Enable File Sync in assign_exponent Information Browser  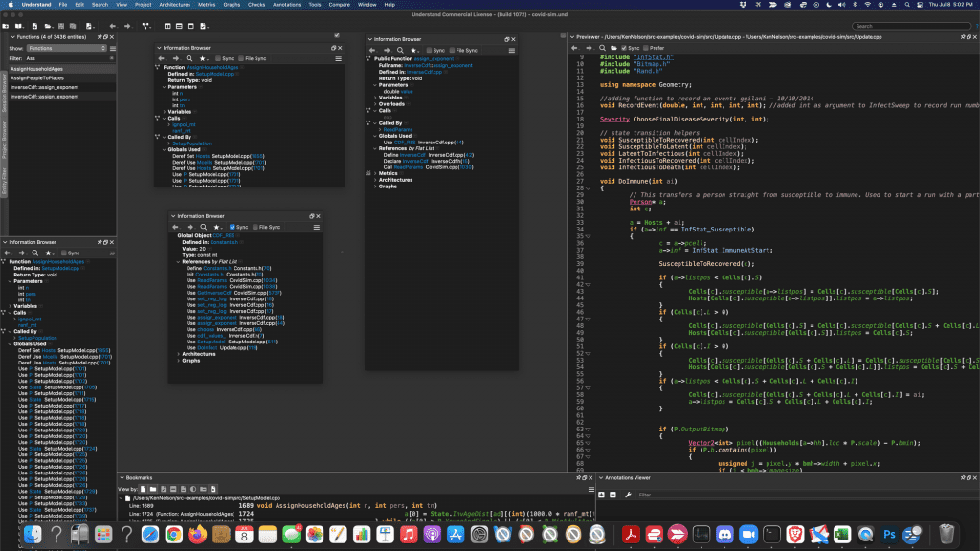point(452,50)
